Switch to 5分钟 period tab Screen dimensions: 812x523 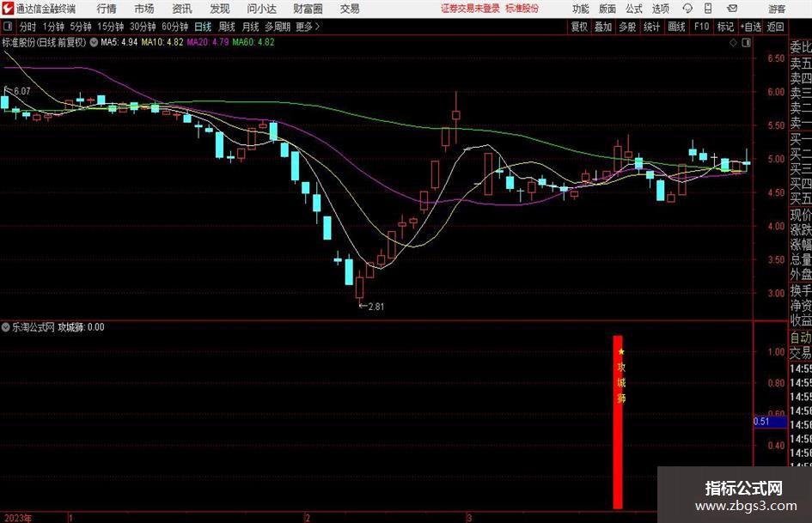[x=81, y=27]
